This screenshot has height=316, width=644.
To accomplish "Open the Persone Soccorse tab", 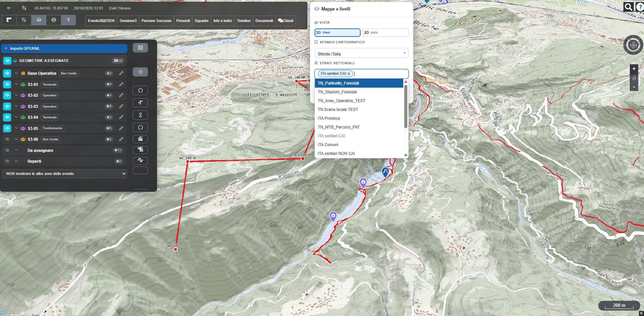I will (156, 21).
